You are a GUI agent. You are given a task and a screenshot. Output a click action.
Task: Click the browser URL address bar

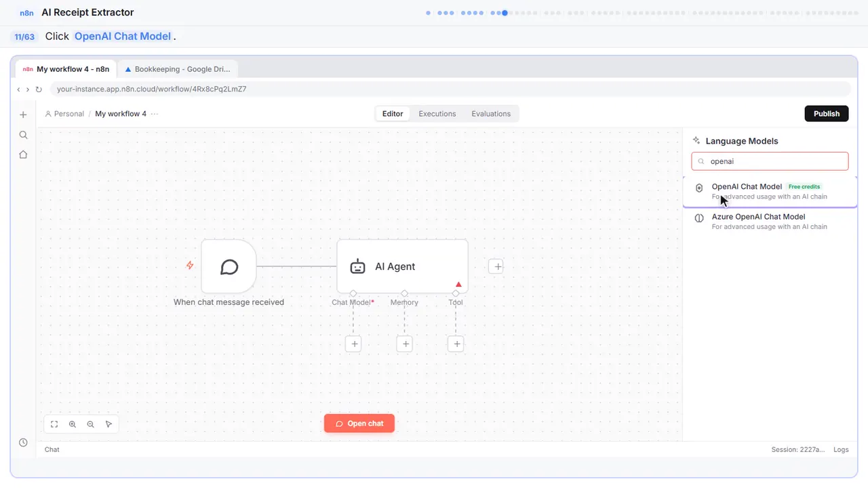(x=450, y=89)
